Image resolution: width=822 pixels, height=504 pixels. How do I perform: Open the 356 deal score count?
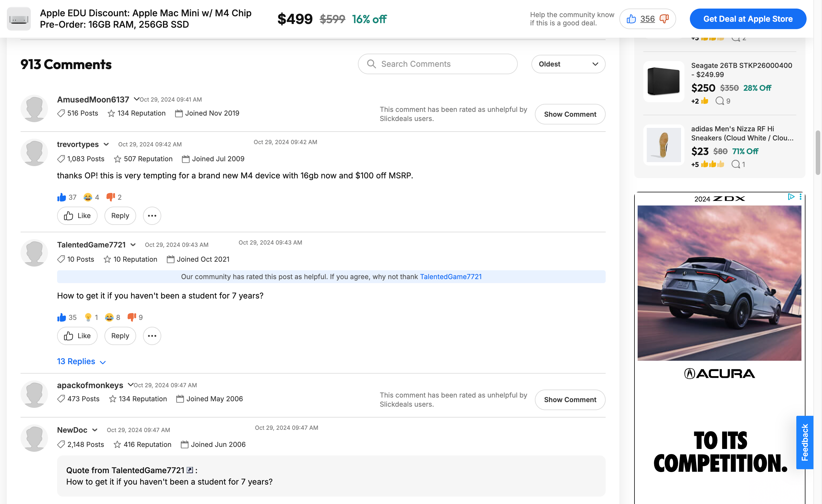click(x=647, y=19)
